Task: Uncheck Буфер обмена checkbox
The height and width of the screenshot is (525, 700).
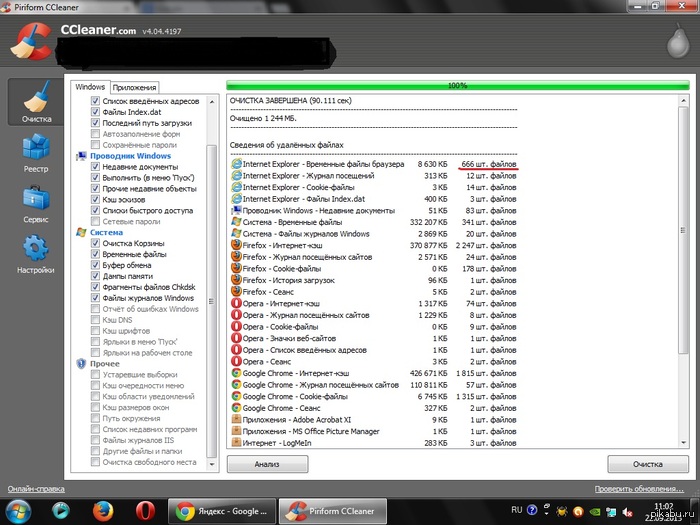Action: (x=95, y=265)
